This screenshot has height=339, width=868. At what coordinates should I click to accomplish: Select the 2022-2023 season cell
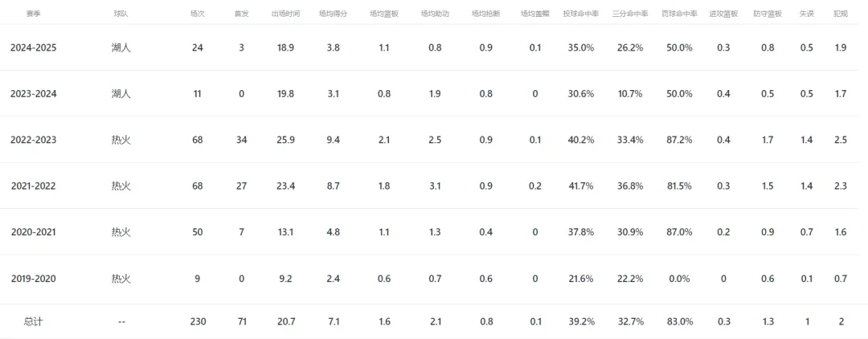click(33, 140)
